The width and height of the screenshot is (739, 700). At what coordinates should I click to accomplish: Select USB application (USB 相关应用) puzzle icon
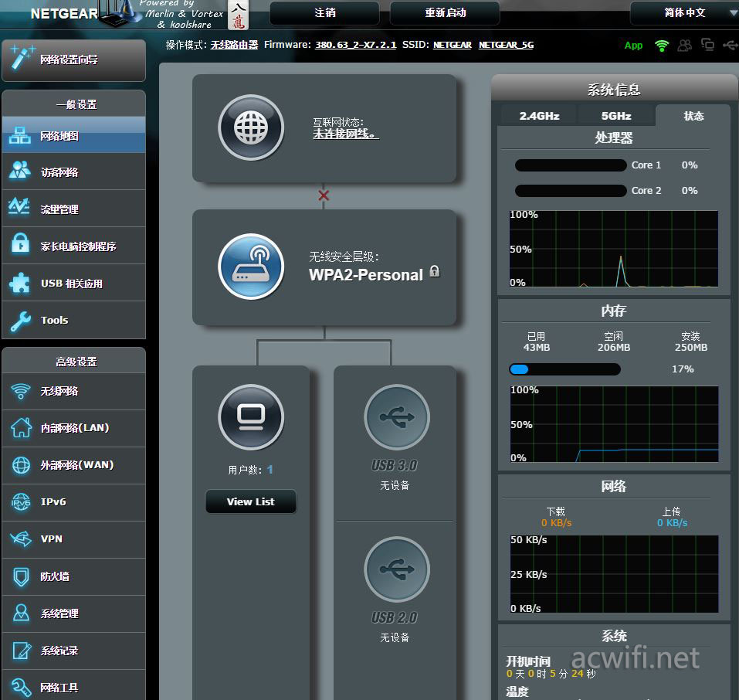point(20,283)
